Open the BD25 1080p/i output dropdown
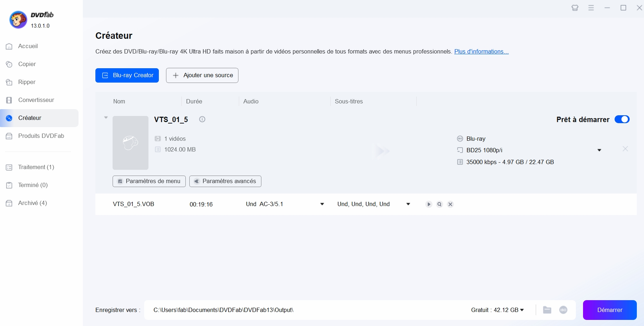 (x=599, y=150)
